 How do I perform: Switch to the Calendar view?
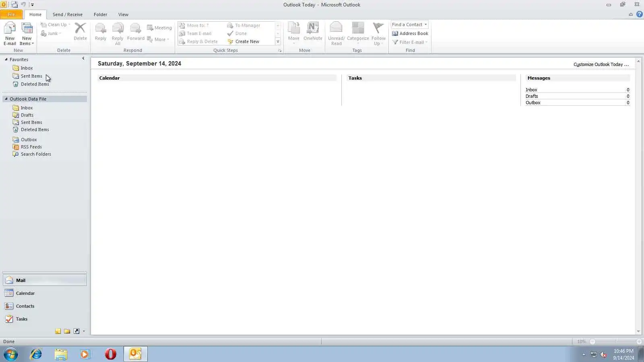click(x=45, y=293)
